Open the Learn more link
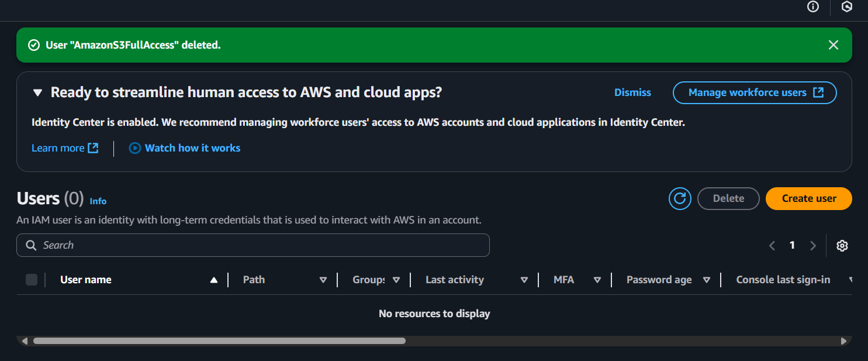This screenshot has width=868, height=361. pos(65,148)
